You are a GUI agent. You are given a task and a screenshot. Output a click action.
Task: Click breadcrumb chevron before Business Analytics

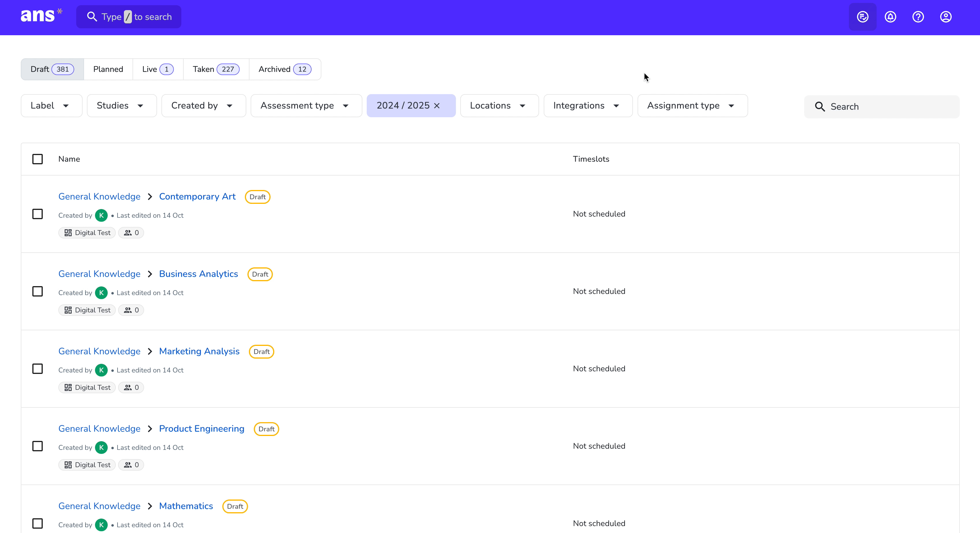(x=150, y=274)
